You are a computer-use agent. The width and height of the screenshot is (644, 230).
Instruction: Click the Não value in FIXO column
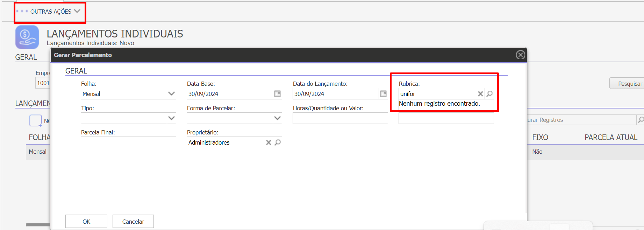pos(537,152)
